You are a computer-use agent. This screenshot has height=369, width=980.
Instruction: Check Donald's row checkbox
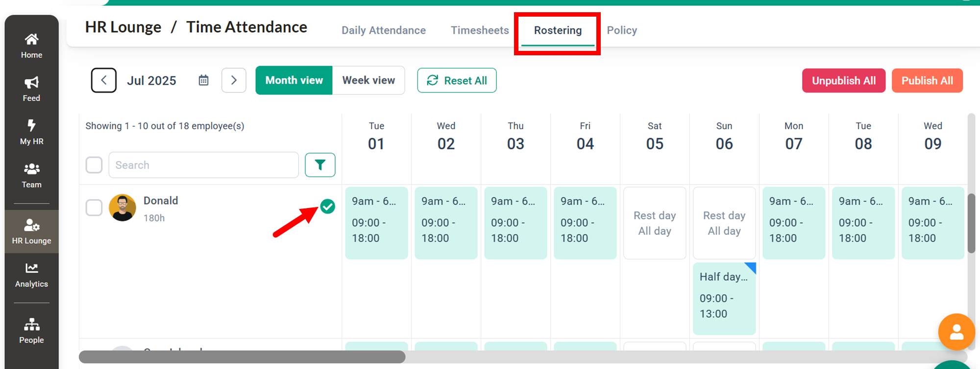[x=94, y=208]
